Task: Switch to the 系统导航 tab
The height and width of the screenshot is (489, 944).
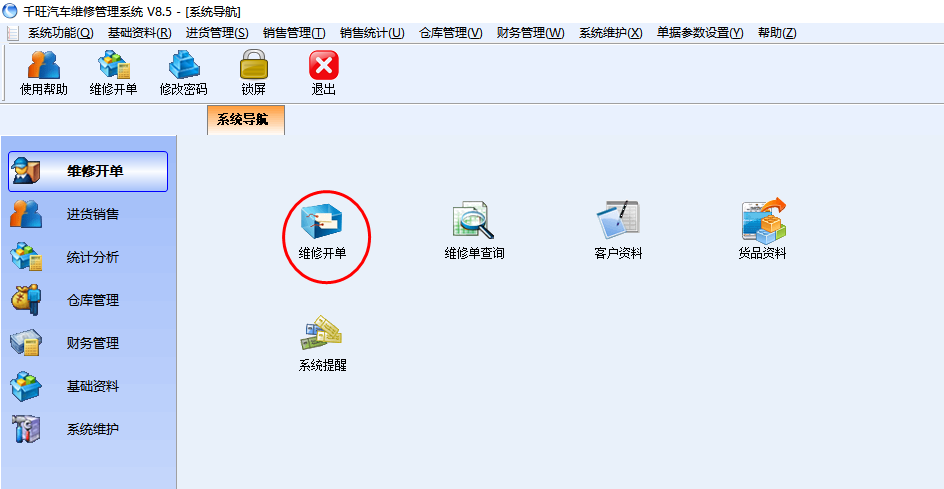Action: pos(246,120)
